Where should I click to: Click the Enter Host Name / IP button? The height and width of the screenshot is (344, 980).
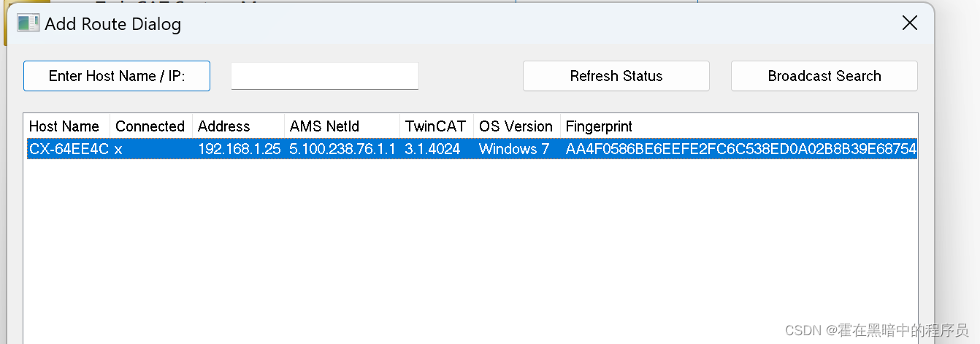117,76
